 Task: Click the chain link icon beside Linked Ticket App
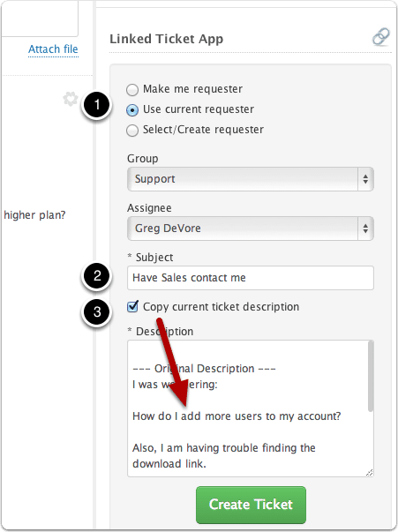tap(380, 37)
